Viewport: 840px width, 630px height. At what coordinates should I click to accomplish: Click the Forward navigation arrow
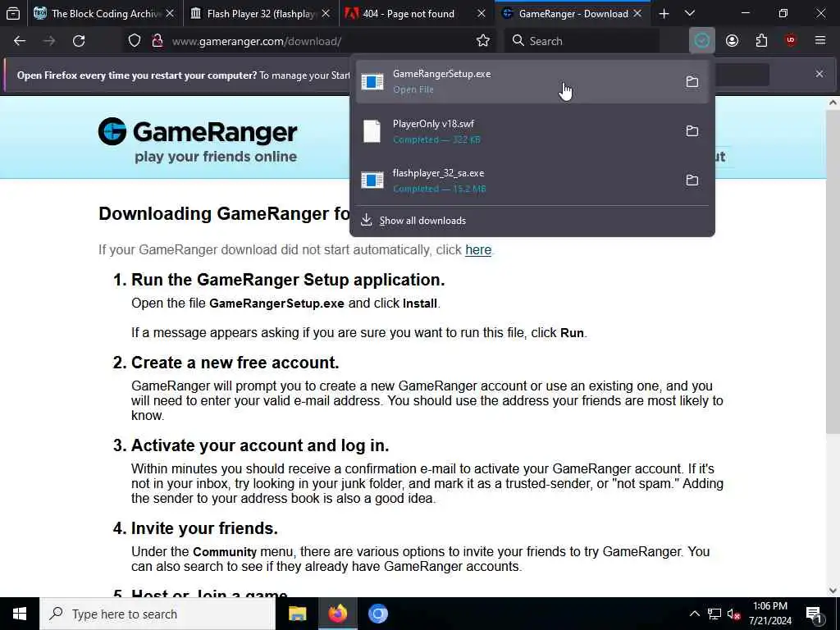pos(49,41)
